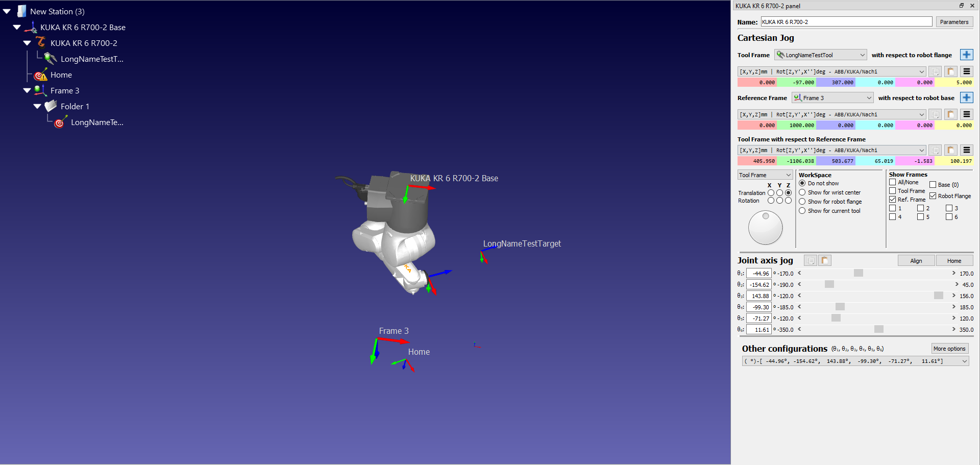Click the Home button in Joint axis jog

[954, 260]
